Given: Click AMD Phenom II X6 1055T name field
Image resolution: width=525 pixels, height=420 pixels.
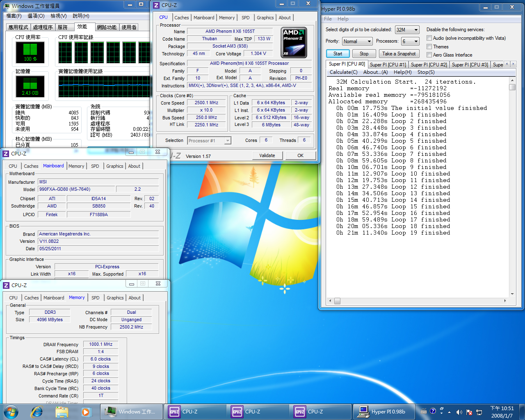Looking at the screenshot, I should coord(230,32).
